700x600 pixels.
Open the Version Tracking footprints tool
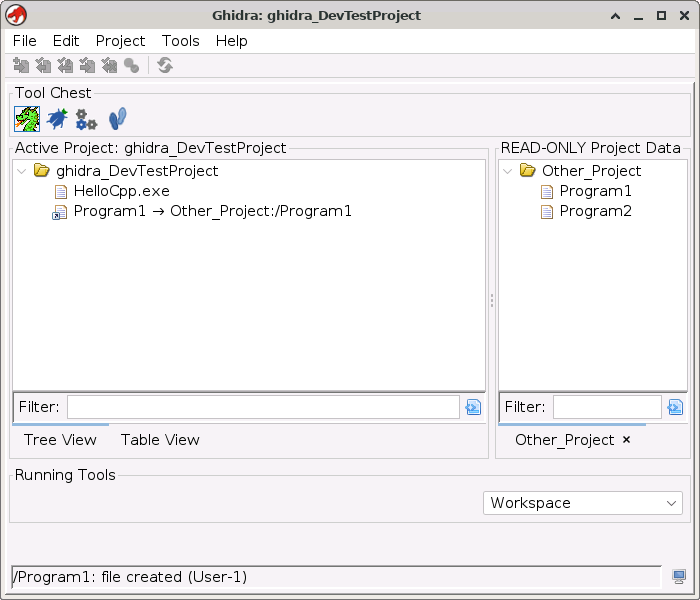pos(117,119)
